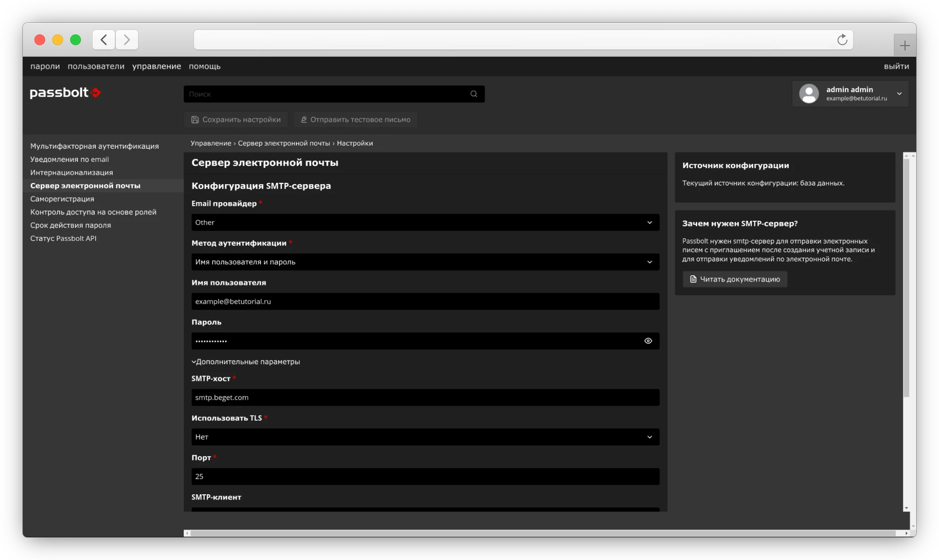This screenshot has width=939, height=560.
Task: Click Читать документацию button
Action: click(735, 279)
